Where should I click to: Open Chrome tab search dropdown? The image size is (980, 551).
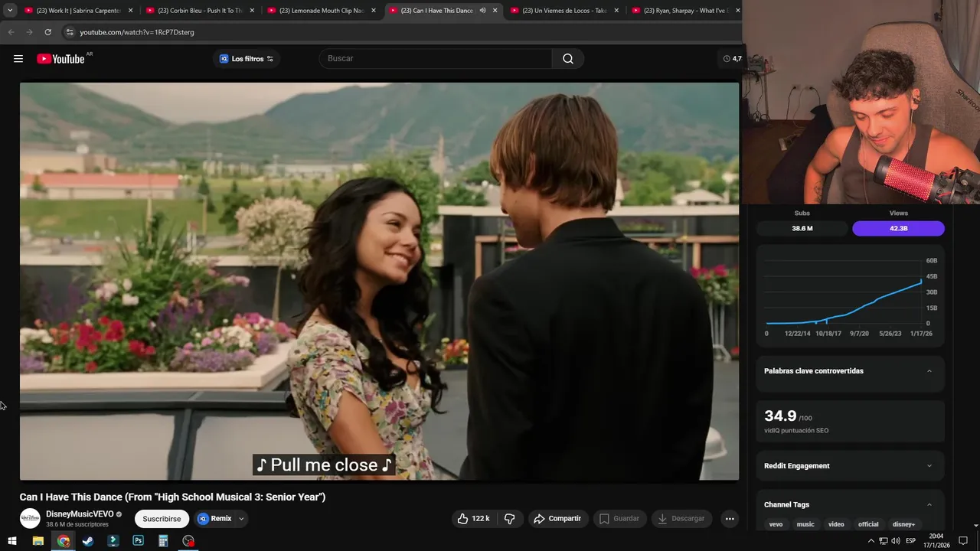[10, 11]
